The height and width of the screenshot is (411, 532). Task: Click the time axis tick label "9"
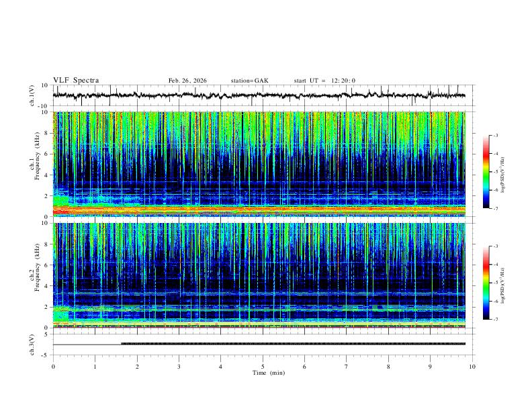pos(430,367)
